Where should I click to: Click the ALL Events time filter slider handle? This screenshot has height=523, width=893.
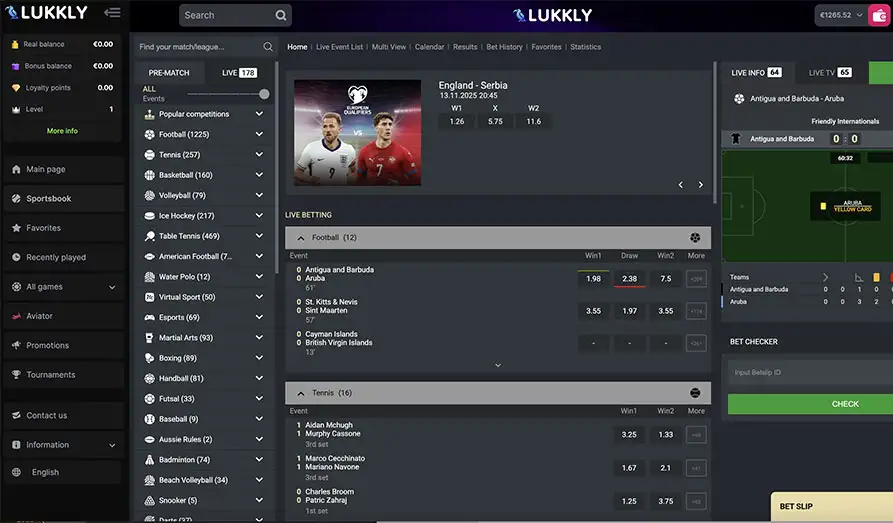(x=264, y=94)
